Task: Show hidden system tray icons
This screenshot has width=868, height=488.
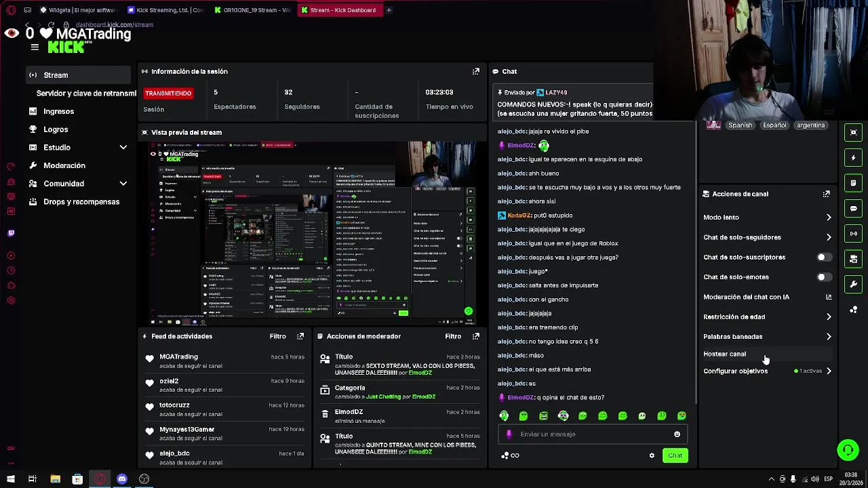Action: (771, 479)
